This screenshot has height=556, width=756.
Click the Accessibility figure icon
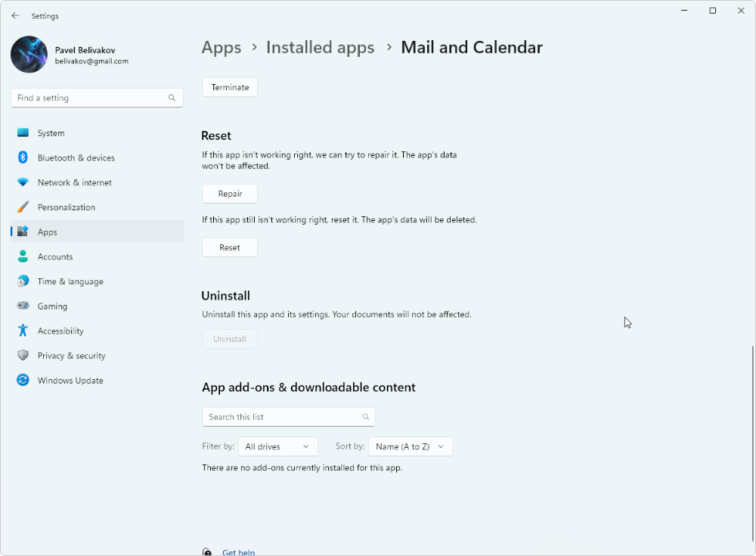point(23,330)
